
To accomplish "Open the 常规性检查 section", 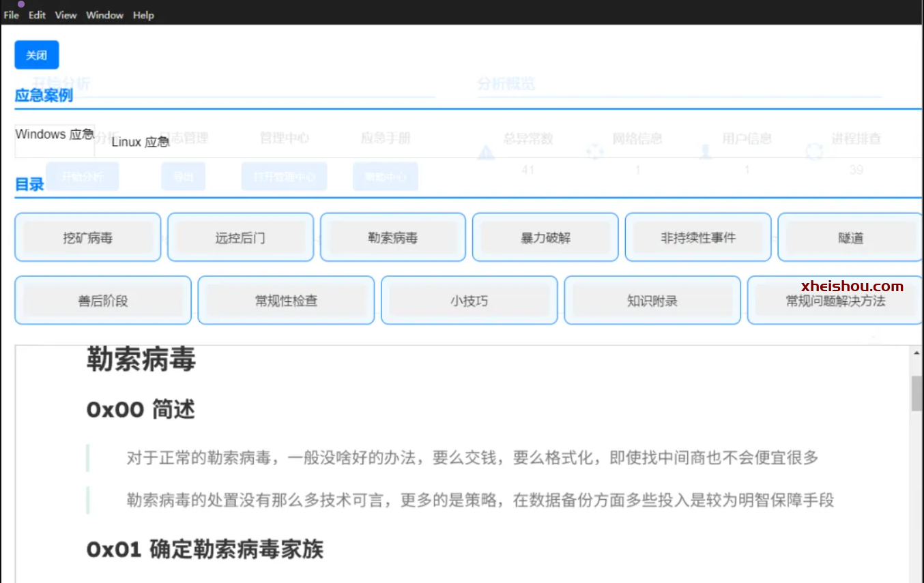I will point(286,300).
